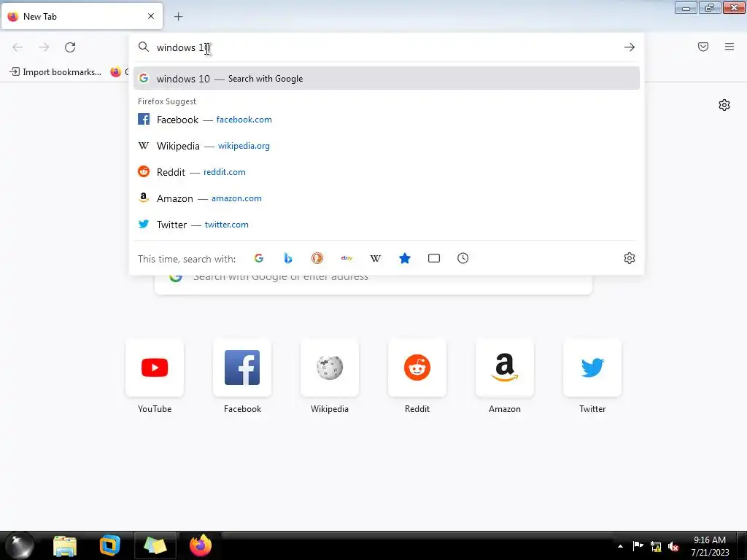Screen dimensions: 747x560
Task: Search this time with DuckDuckGo icon
Action: [x=317, y=258]
